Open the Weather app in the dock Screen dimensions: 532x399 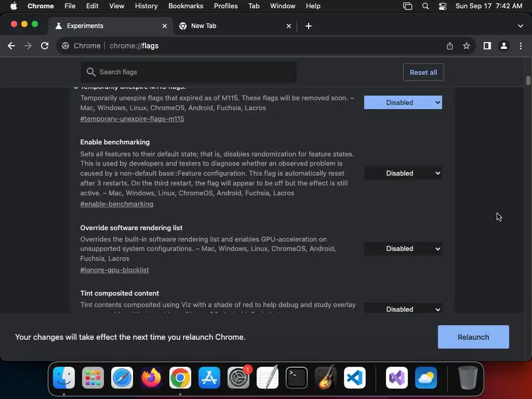pyautogui.click(x=426, y=378)
